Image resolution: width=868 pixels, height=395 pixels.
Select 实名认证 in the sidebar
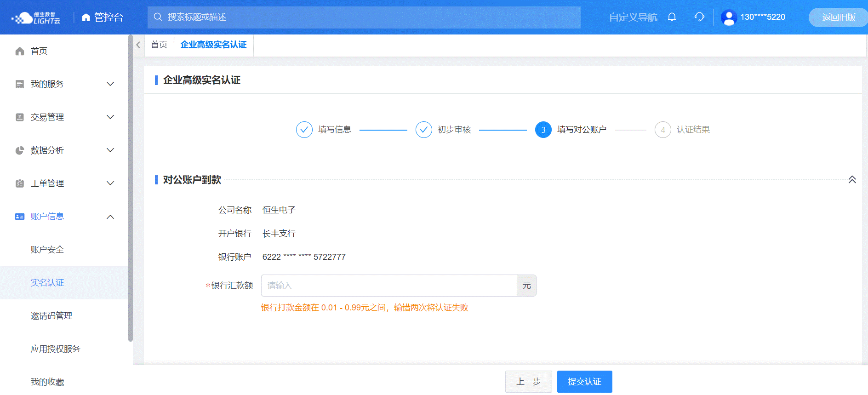[64, 283]
